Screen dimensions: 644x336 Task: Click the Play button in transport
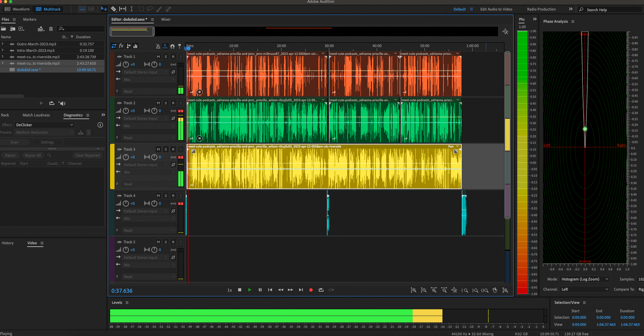click(250, 290)
